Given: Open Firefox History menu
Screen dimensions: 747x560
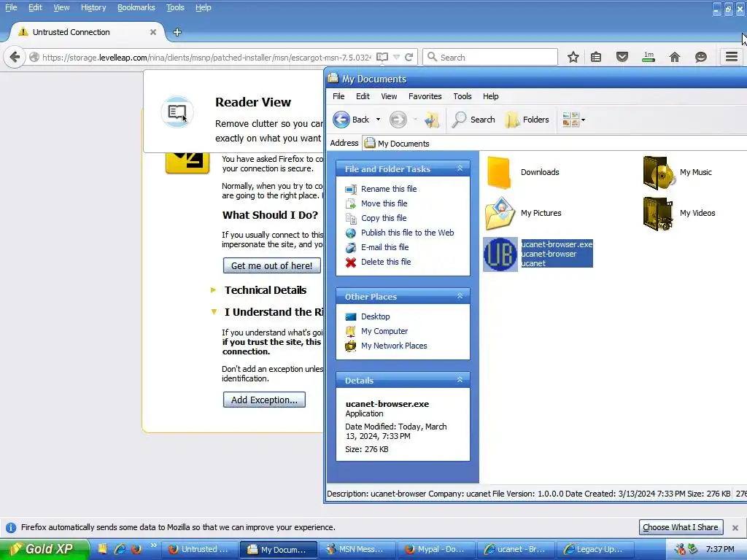Looking at the screenshot, I should tap(93, 7).
